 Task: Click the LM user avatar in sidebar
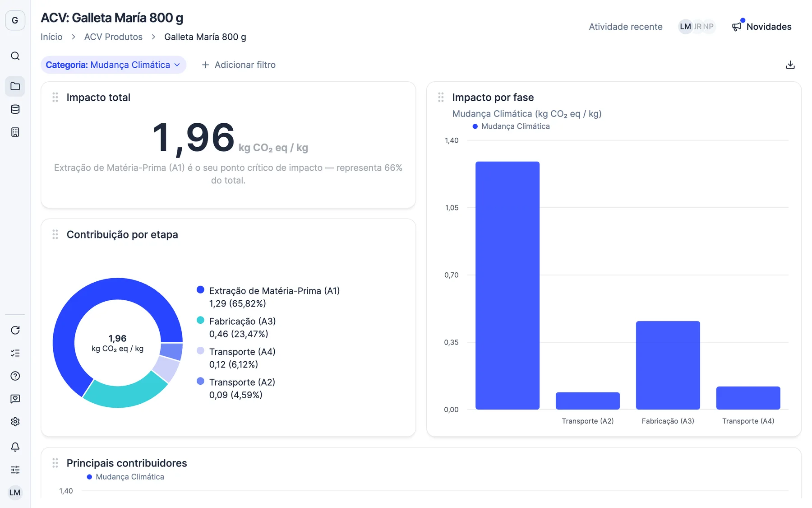pyautogui.click(x=15, y=493)
